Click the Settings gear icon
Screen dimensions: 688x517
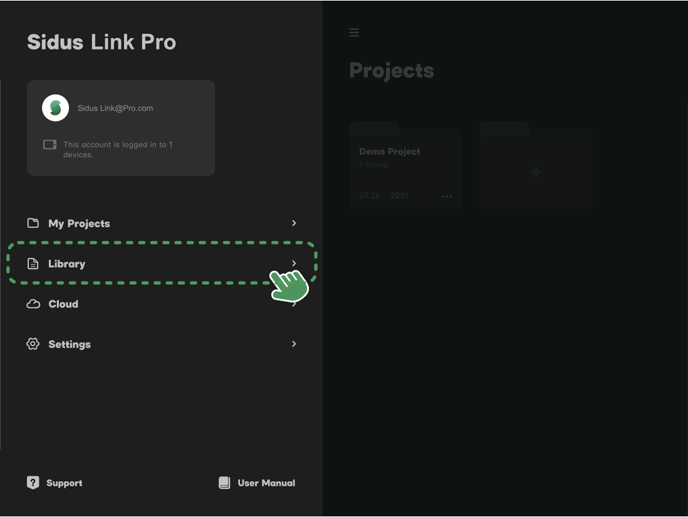[33, 344]
